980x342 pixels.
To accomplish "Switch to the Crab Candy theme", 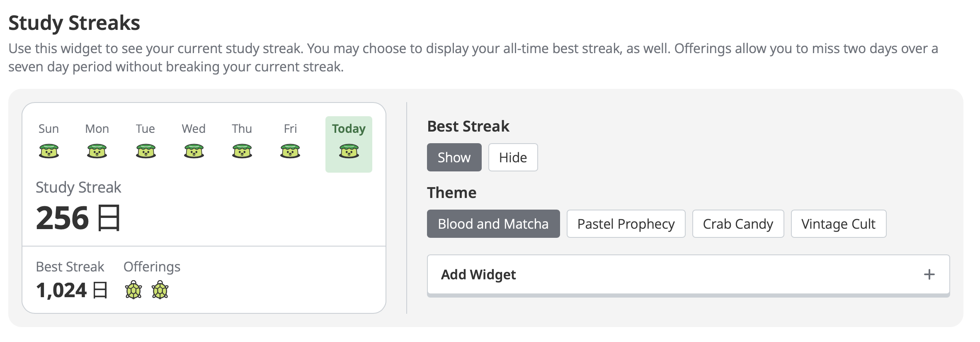I will 738,224.
